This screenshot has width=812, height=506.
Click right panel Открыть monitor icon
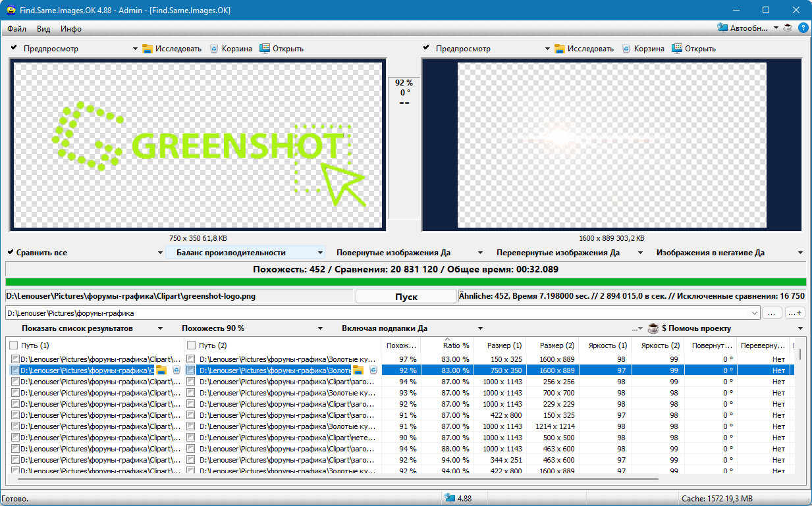pyautogui.click(x=677, y=49)
